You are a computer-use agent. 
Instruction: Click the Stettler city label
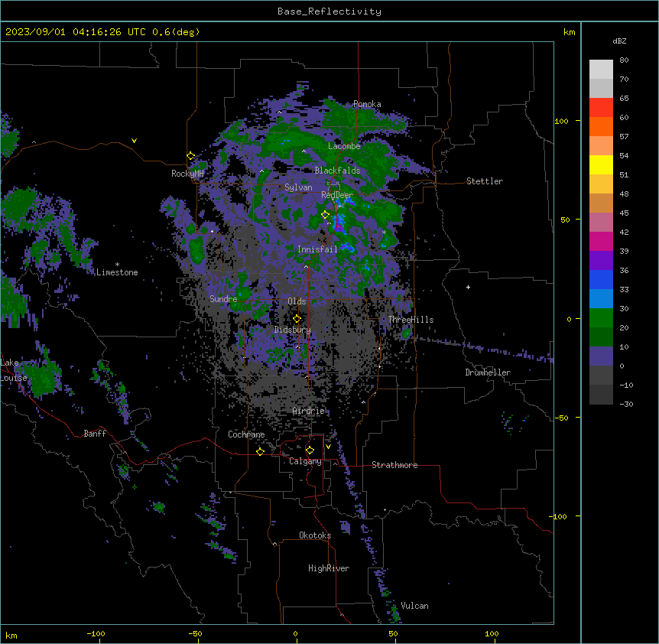[x=484, y=181]
